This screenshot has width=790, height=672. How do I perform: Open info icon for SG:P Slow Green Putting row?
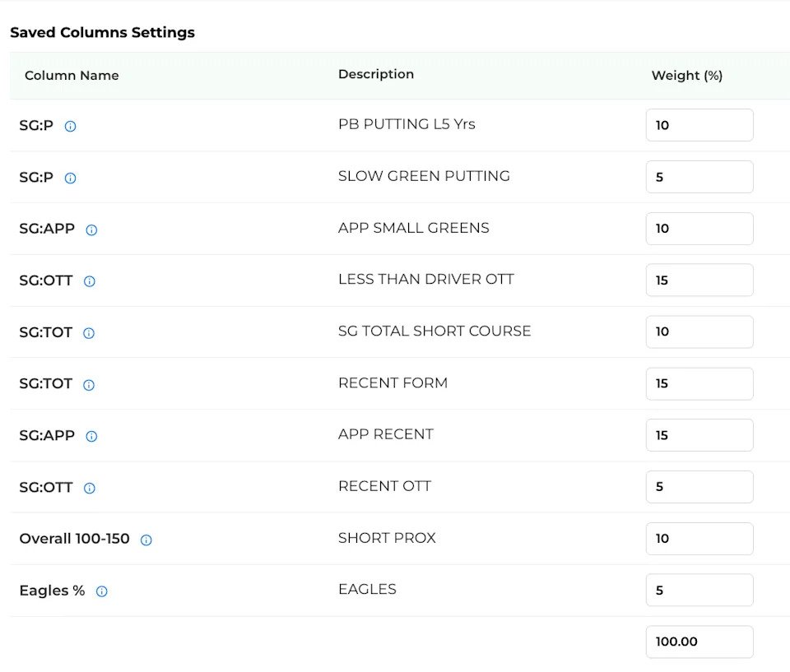coord(71,178)
